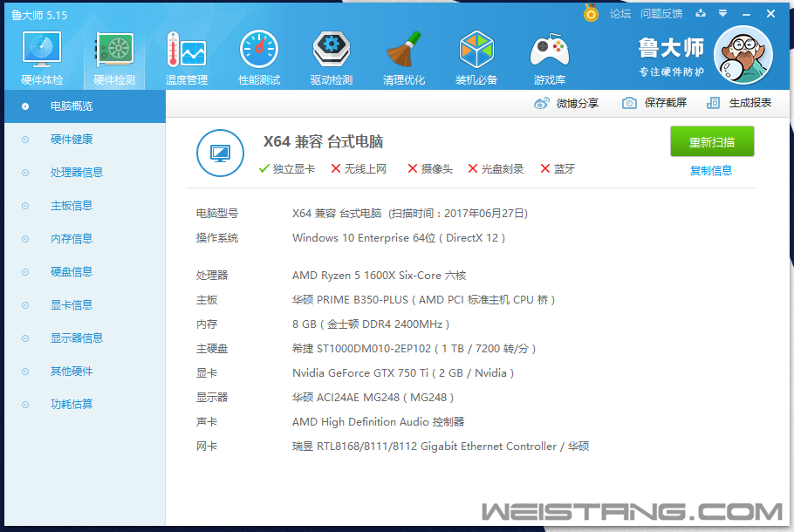The image size is (794, 532).
Task: Open 论坛 forum link
Action: (x=620, y=14)
